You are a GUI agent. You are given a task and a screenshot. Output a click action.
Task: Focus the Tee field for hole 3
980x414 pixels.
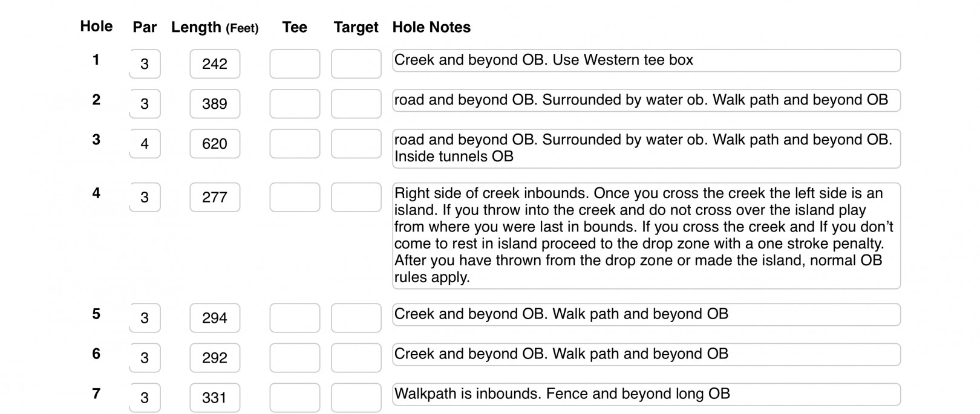(x=295, y=143)
